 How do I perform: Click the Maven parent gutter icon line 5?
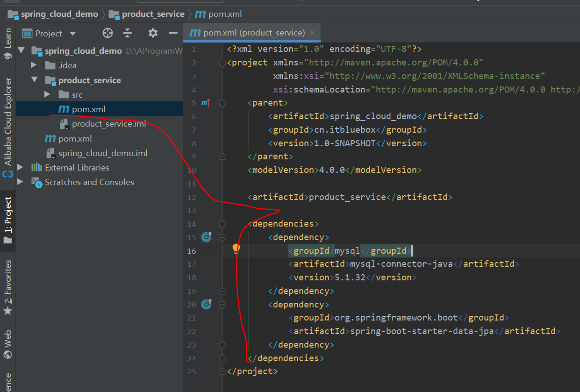tap(206, 103)
